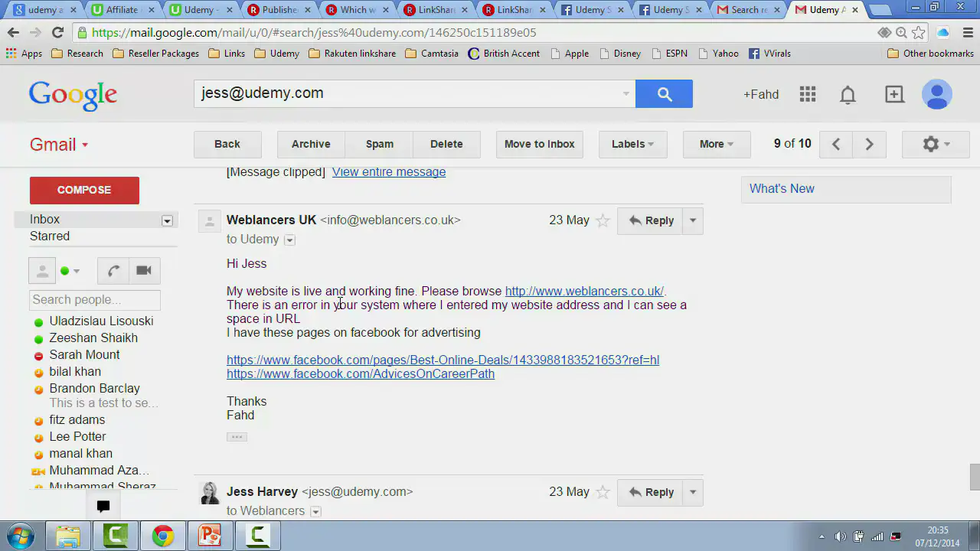Open PowerPoint from the taskbar

210,535
